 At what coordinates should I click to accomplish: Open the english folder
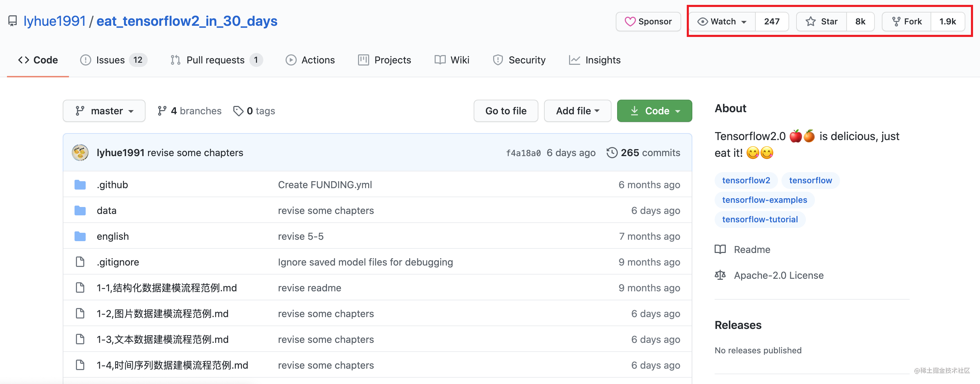point(112,236)
